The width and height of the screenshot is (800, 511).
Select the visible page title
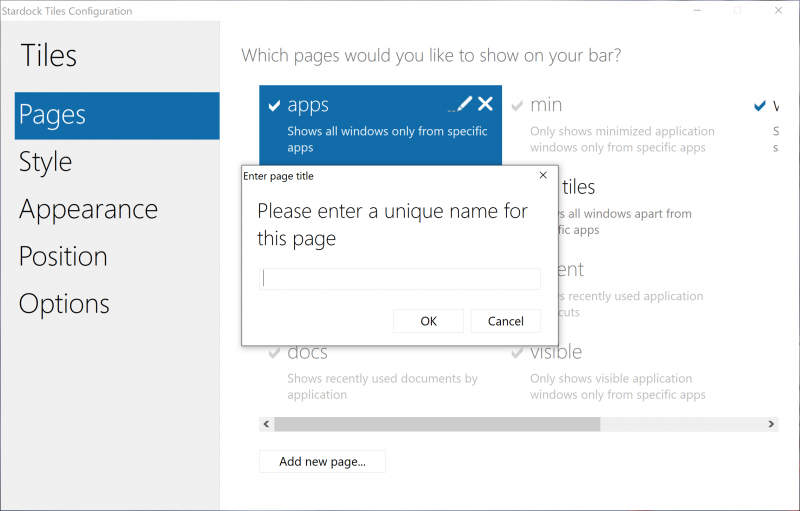click(556, 352)
